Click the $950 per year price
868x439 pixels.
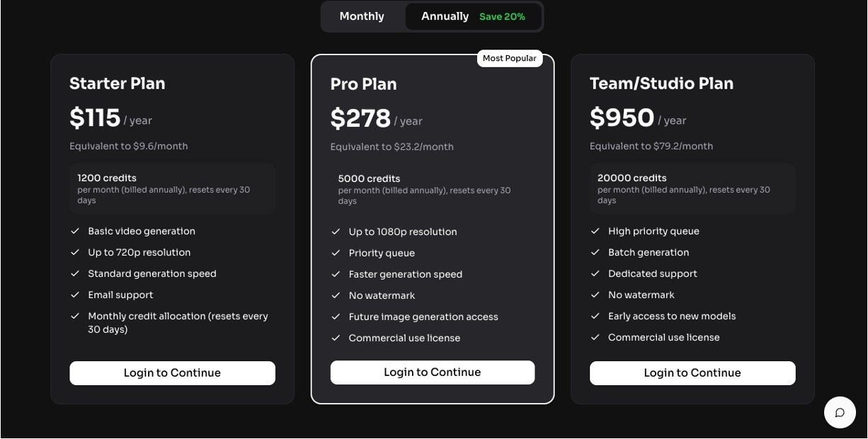622,118
